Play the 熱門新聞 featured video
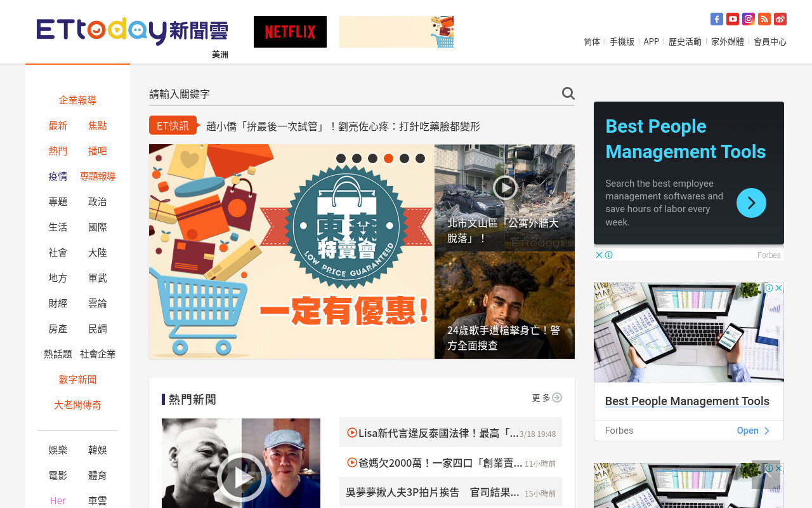 (241, 478)
